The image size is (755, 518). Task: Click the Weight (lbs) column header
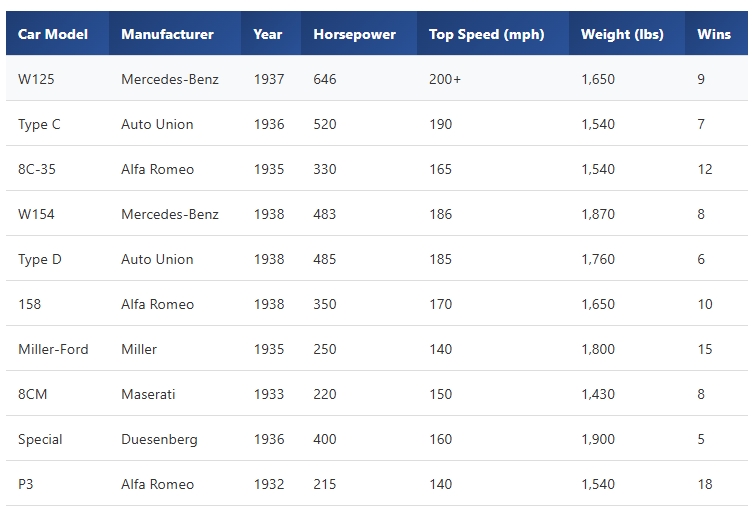(626, 34)
